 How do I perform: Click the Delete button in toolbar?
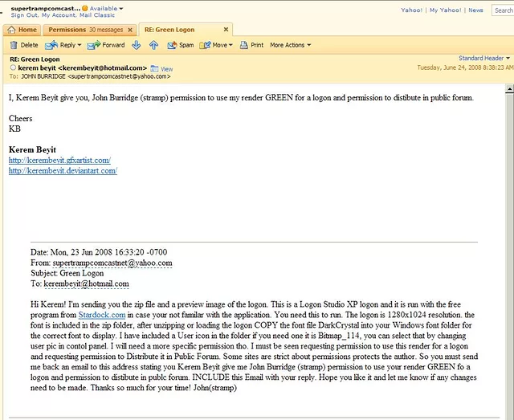[x=24, y=45]
